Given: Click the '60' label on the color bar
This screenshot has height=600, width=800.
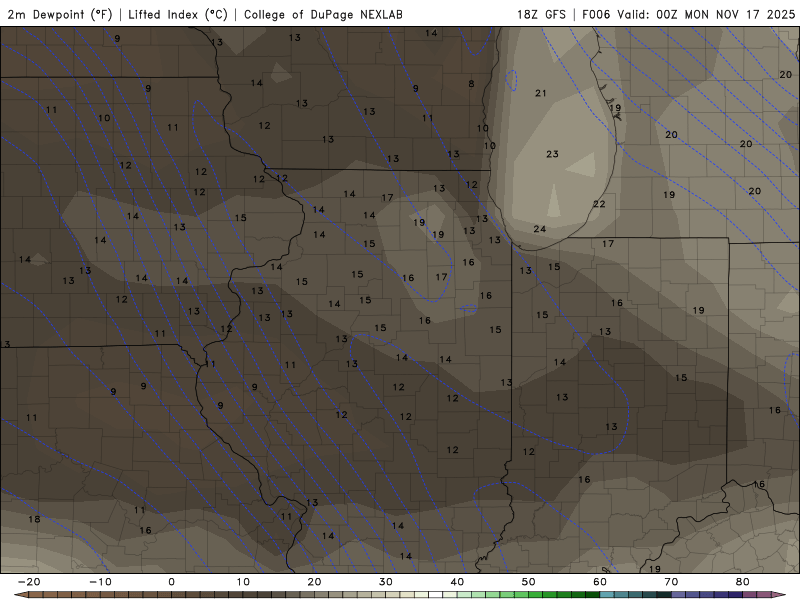Looking at the screenshot, I should tap(600, 582).
